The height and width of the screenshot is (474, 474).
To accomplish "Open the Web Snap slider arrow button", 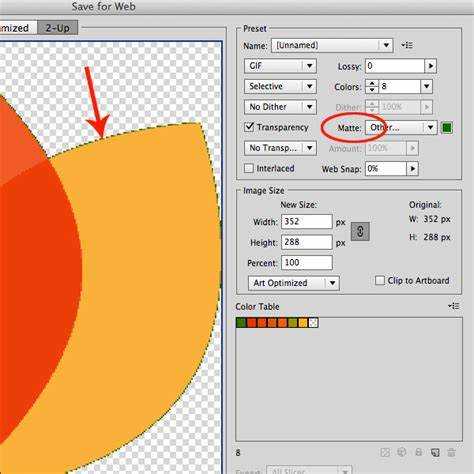I will [x=413, y=169].
